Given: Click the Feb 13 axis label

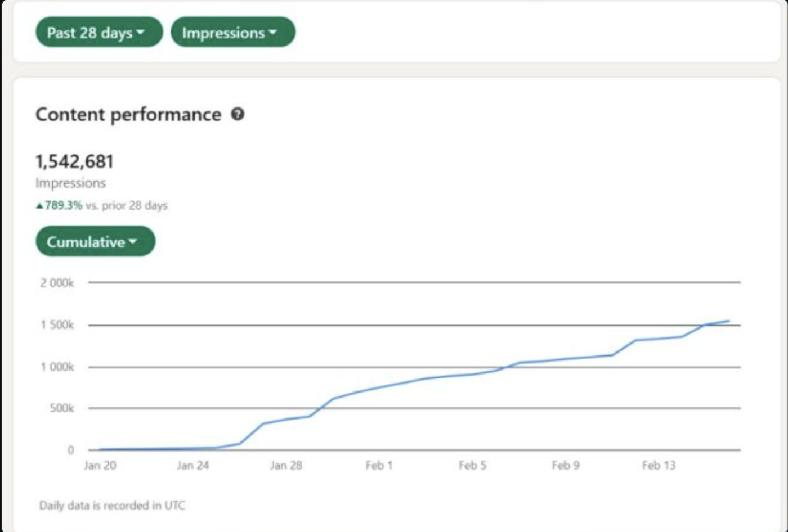Looking at the screenshot, I should 659,466.
